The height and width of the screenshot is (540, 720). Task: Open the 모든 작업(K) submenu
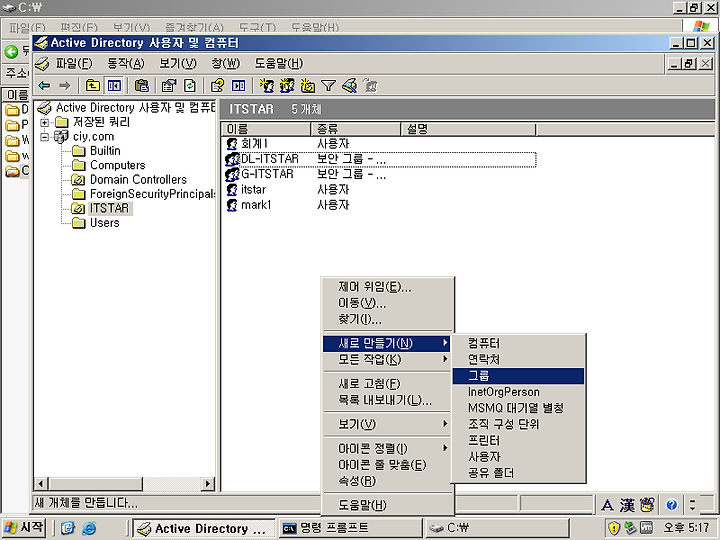(387, 360)
